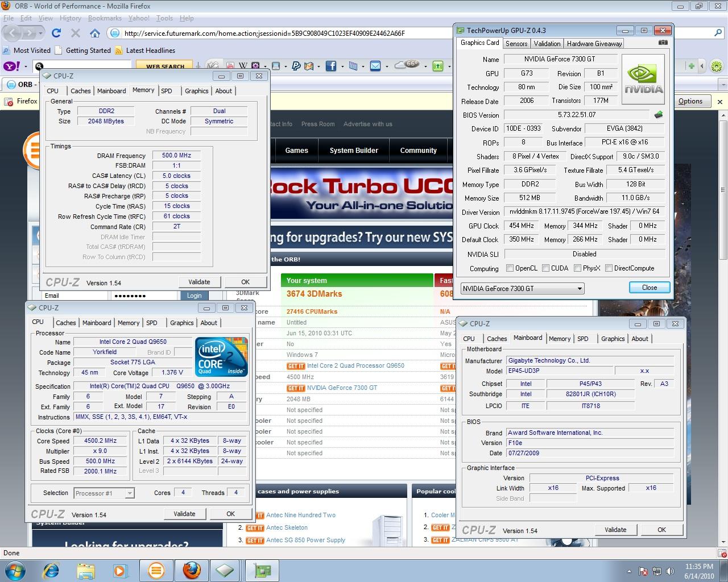The width and height of the screenshot is (728, 582).
Task: Open System Builder nav link
Action: coord(354,151)
